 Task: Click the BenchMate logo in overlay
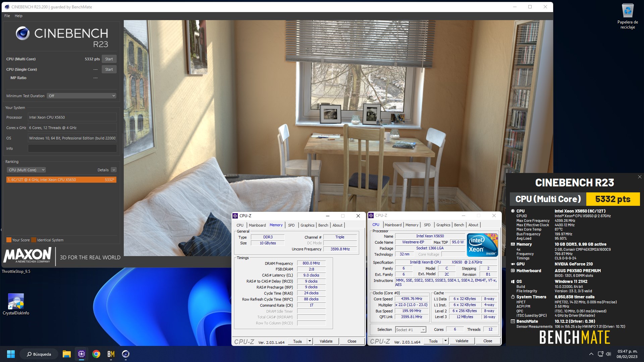point(574,337)
